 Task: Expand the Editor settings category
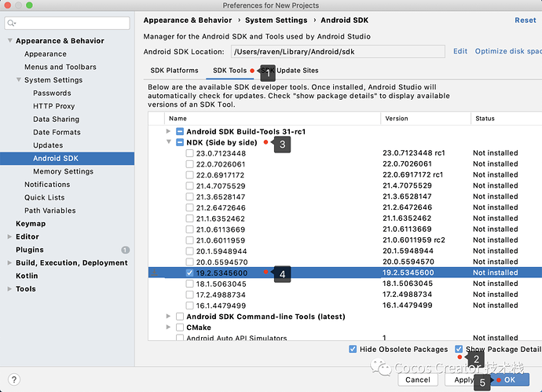pos(9,236)
